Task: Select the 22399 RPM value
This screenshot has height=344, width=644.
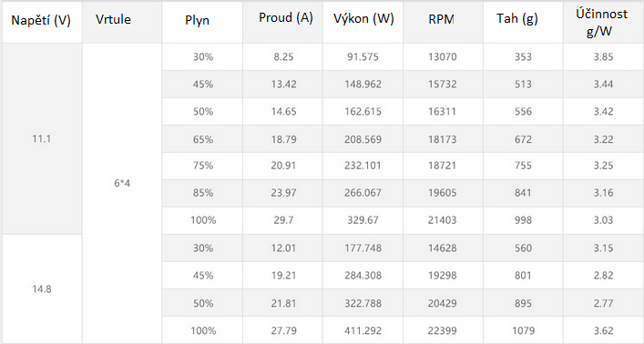Action: 443,330
